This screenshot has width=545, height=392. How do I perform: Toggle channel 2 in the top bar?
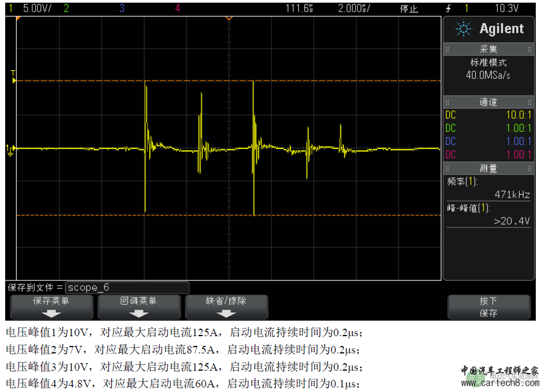[66, 8]
